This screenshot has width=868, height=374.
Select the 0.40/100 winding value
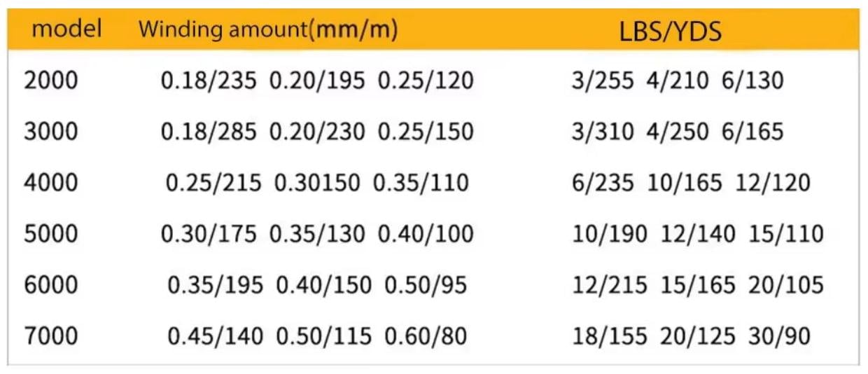[426, 234]
